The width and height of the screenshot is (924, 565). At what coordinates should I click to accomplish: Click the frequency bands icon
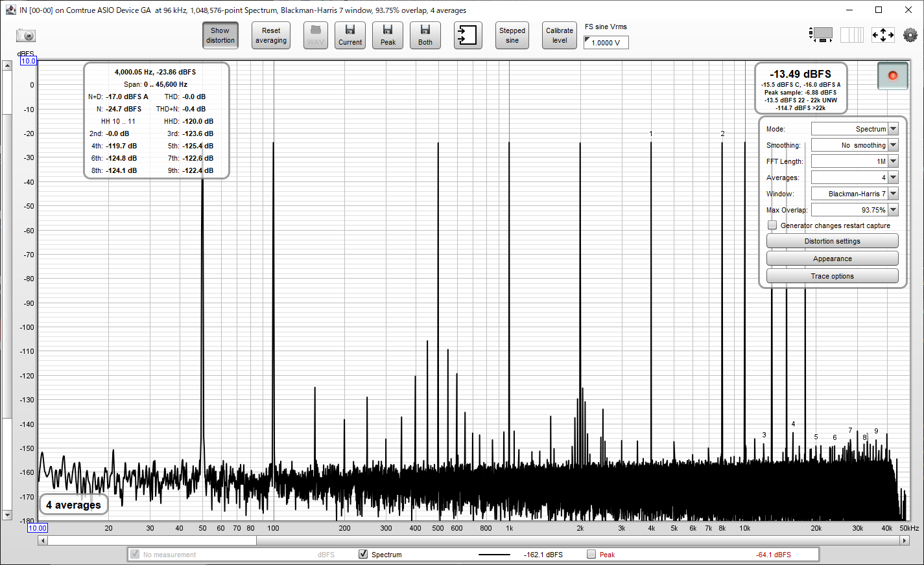(x=852, y=35)
